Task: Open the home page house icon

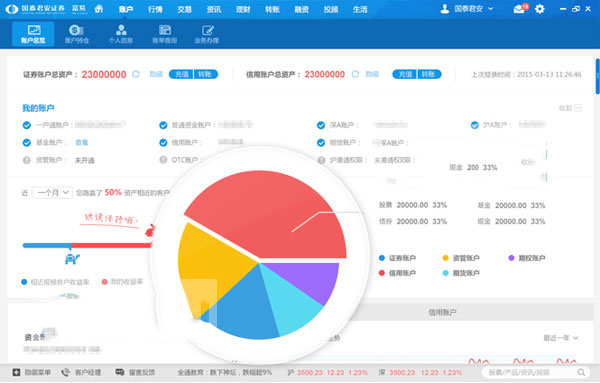Action: click(99, 9)
